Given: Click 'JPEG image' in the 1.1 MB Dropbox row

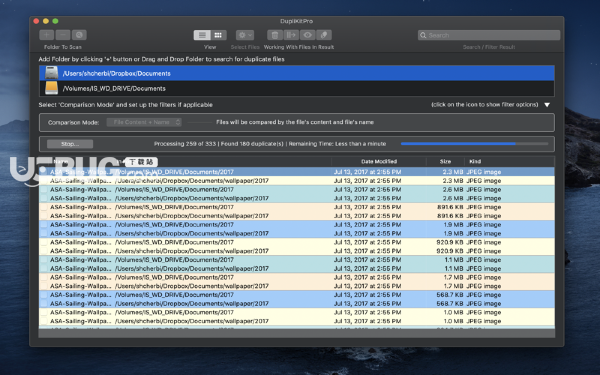Looking at the screenshot, I should click(x=484, y=269).
